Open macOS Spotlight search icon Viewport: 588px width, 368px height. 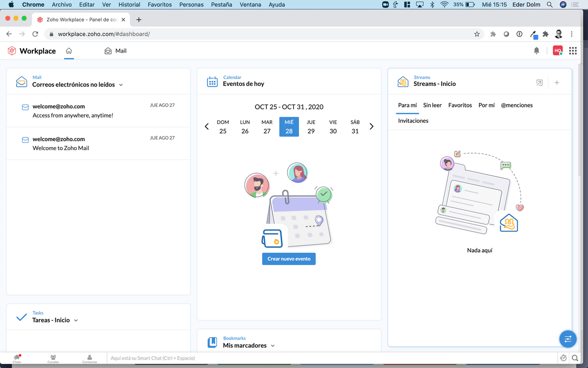(550, 4)
